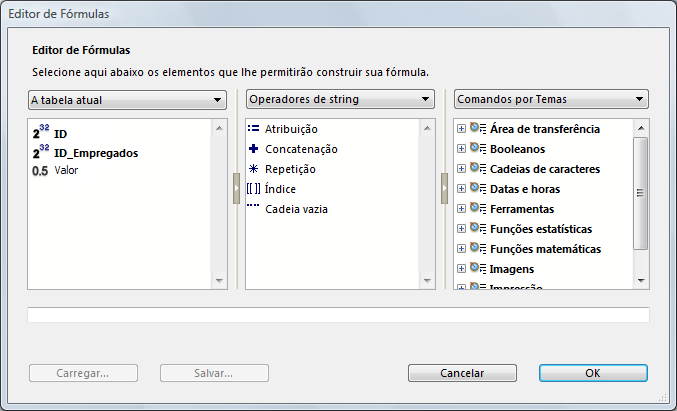This screenshot has height=411, width=677.
Task: Click the formula text input field
Action: 338,315
